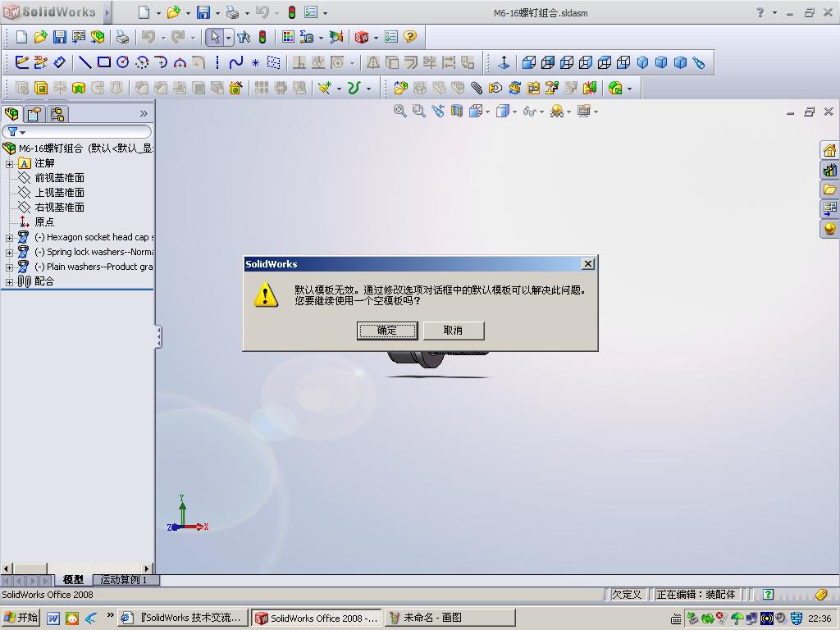Open the FeatureManager design tree tab
Viewport: 840px width, 630px height.
(11, 113)
